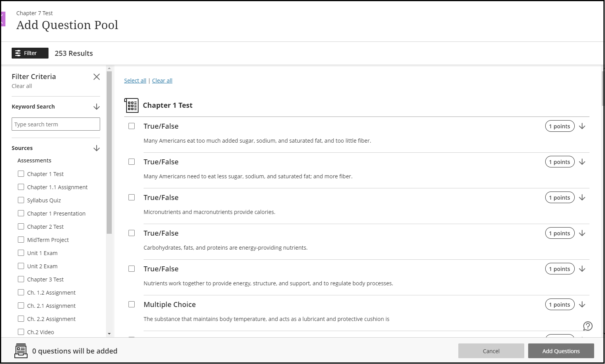This screenshot has width=605, height=364.
Task: Click the filter panel scrollbar down arrow
Action: tap(109, 333)
